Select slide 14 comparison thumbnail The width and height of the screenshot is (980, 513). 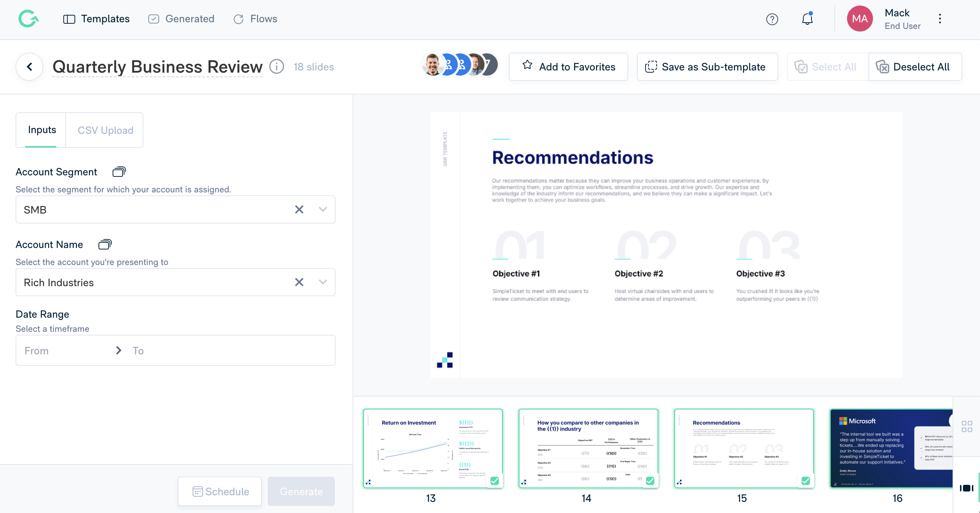coord(588,448)
